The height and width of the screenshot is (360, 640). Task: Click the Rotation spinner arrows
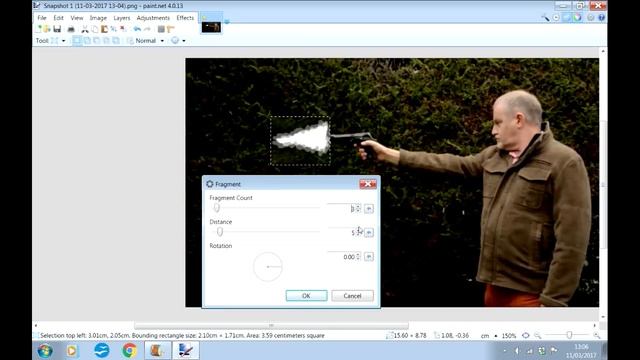click(358, 257)
